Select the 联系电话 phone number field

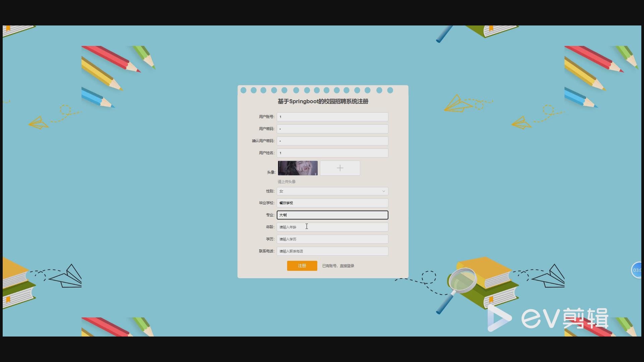pyautogui.click(x=332, y=251)
